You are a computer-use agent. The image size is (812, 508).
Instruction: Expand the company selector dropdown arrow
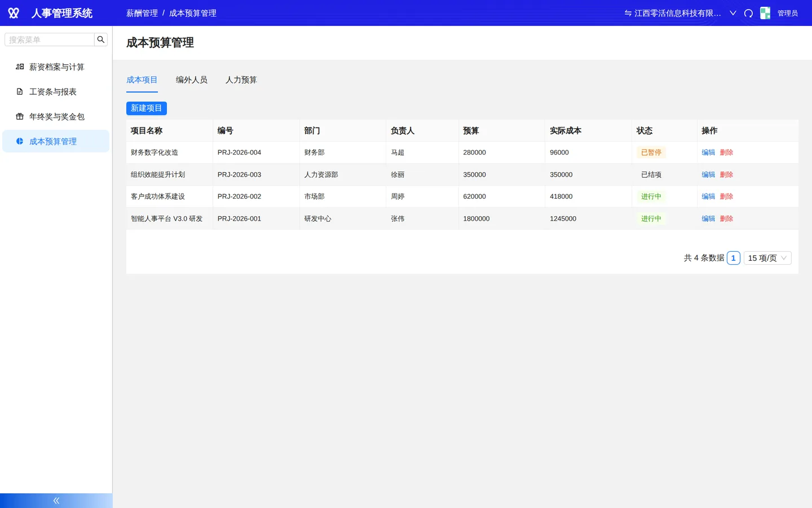point(733,13)
